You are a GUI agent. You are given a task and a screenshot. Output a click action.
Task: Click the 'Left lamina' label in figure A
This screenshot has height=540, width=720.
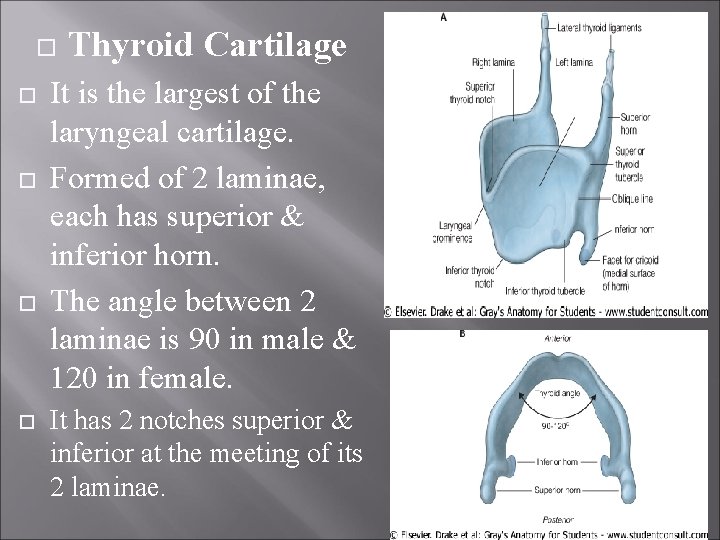tap(574, 62)
